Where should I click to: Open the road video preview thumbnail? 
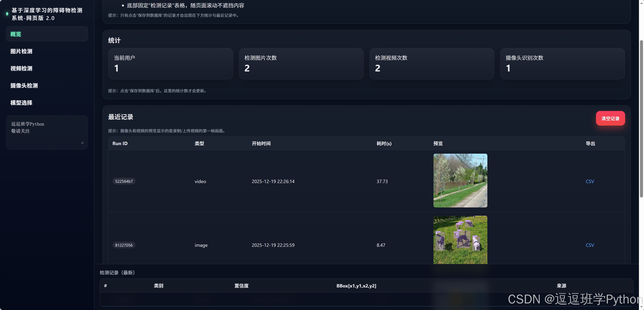[x=460, y=180]
